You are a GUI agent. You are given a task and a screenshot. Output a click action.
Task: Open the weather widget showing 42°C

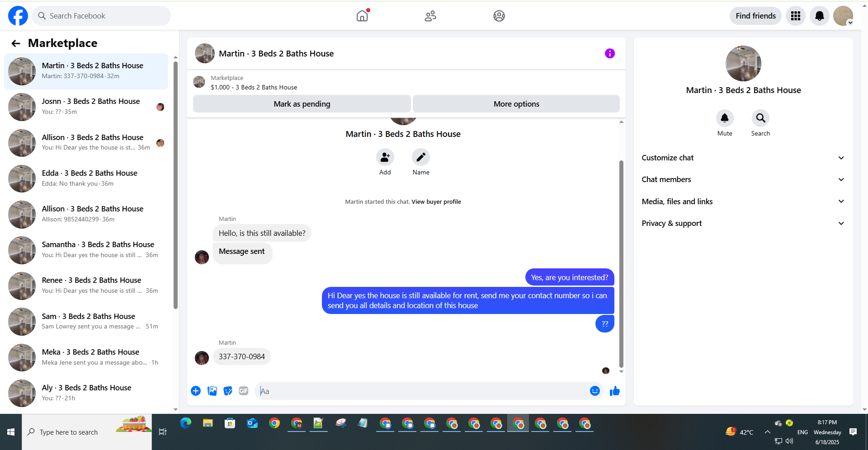740,432
